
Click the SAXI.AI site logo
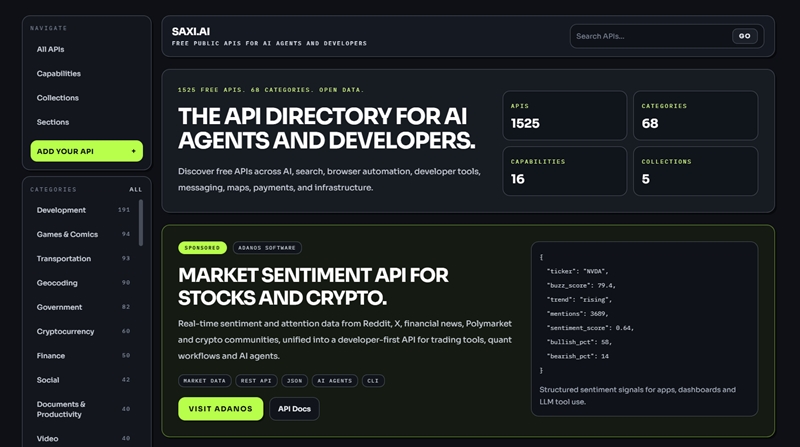click(191, 31)
